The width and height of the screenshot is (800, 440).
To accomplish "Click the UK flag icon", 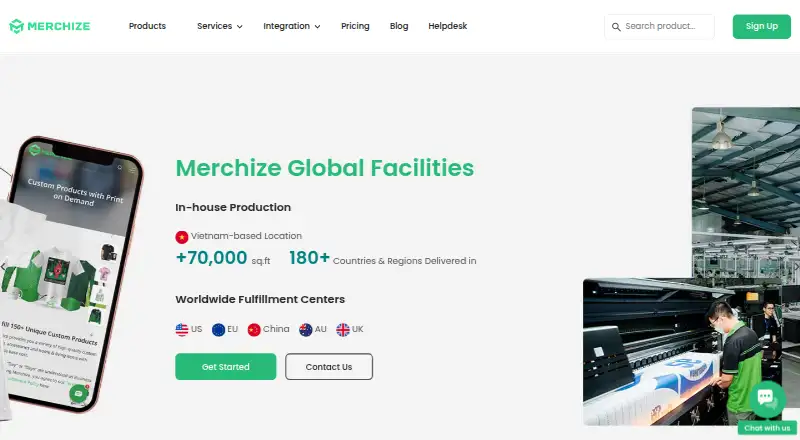I will pos(343,330).
